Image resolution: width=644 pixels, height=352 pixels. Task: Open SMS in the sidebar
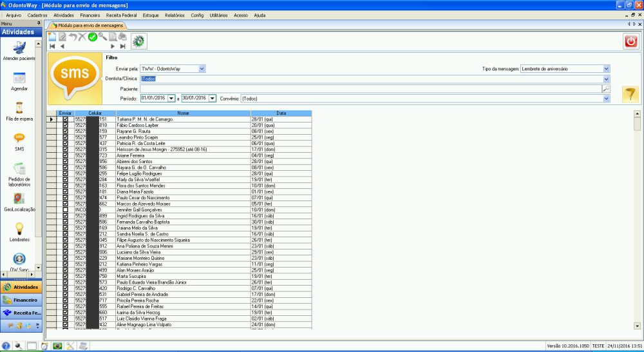(19, 142)
